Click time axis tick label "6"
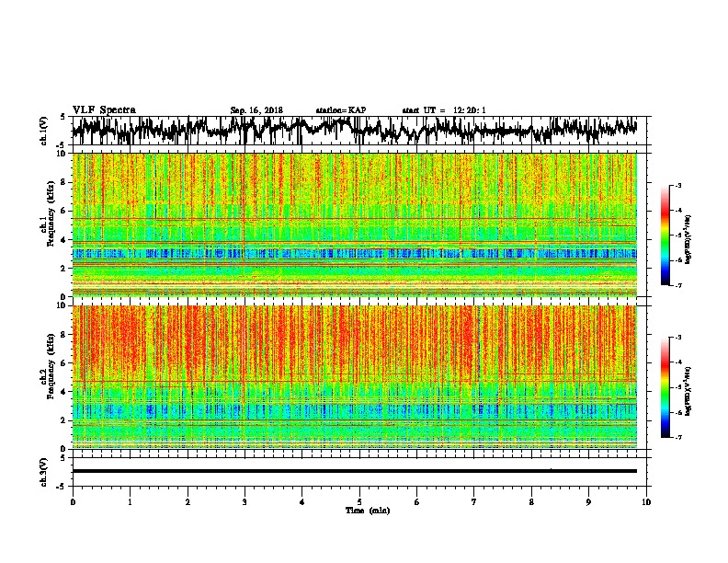 [416, 502]
